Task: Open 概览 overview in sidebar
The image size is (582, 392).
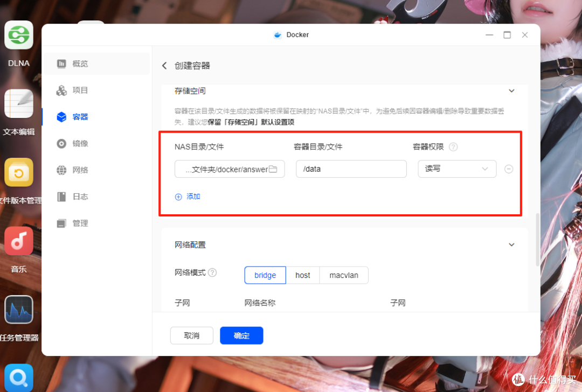Action: pos(97,64)
